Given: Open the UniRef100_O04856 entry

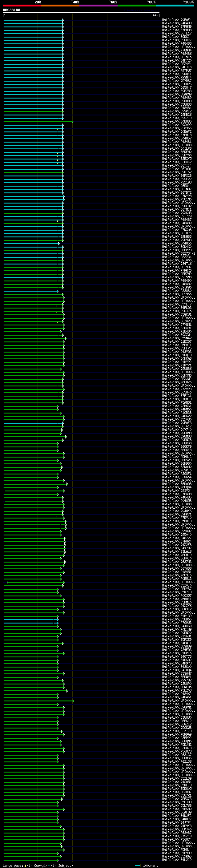Looking at the screenshot, I should point(177,243).
